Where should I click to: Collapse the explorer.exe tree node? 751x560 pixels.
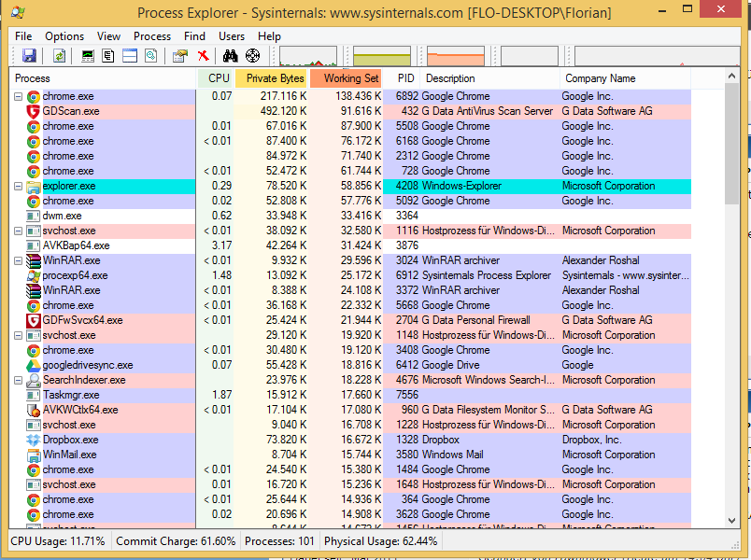tap(18, 186)
